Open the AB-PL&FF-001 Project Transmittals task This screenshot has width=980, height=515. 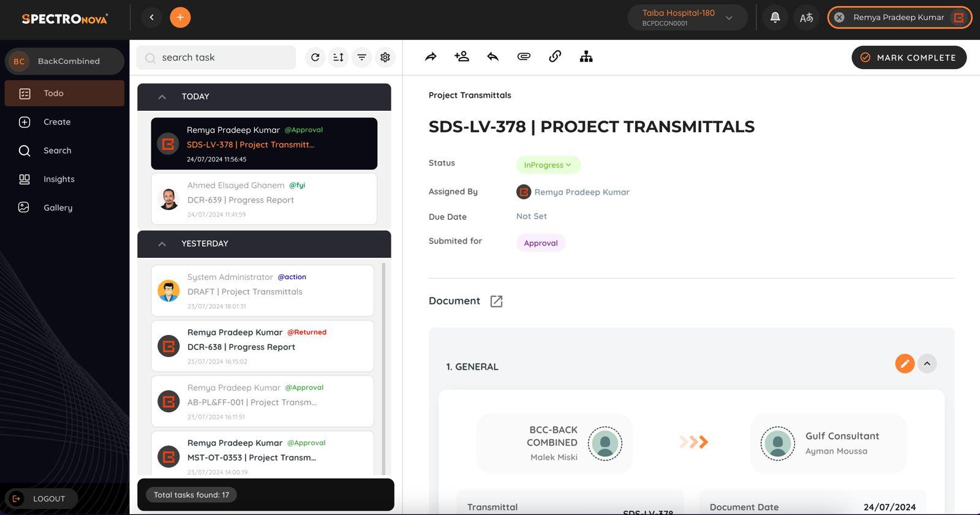(x=262, y=401)
